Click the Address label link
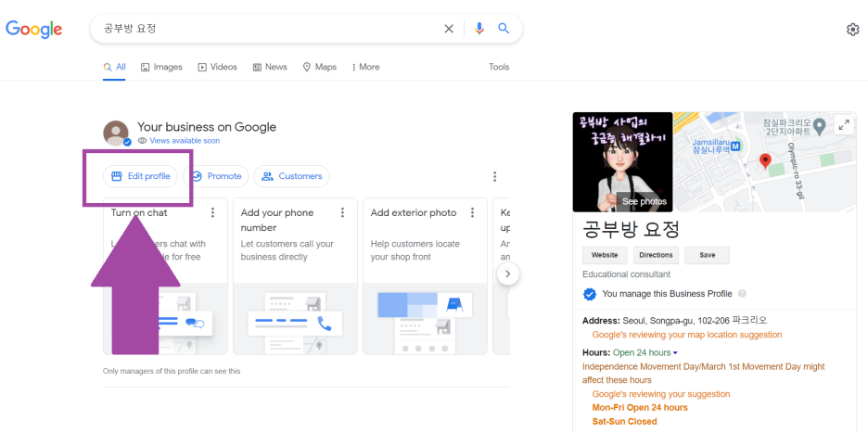The height and width of the screenshot is (433, 868). click(601, 321)
